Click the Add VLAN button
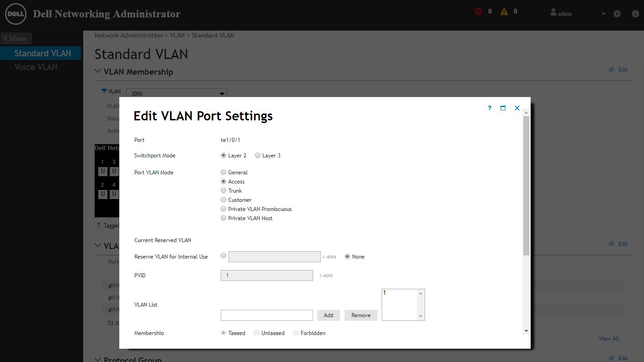This screenshot has height=362, width=644. 328,315
